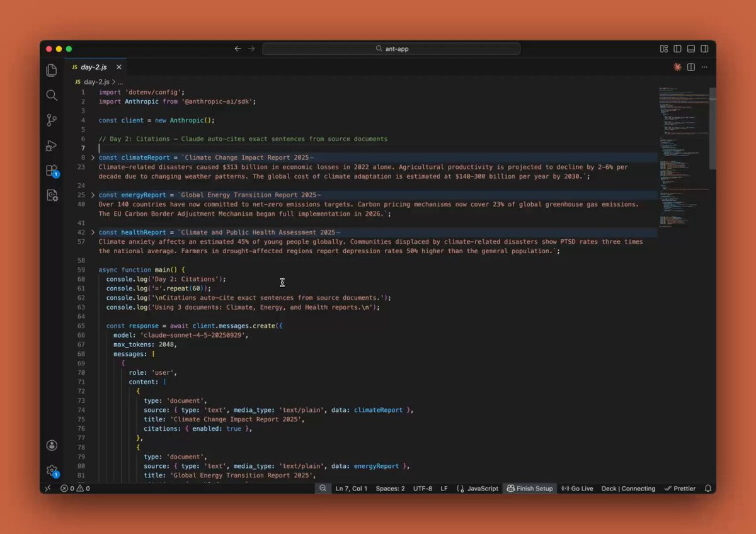Click the LF end-of-line indicator
This screenshot has height=534, width=756.
coord(444,488)
